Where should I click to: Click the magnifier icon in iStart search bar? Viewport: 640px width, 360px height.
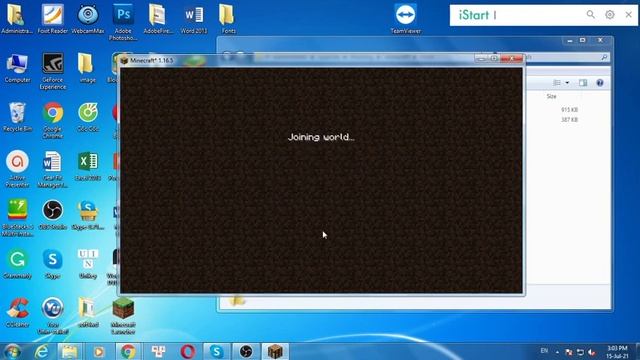(x=590, y=15)
